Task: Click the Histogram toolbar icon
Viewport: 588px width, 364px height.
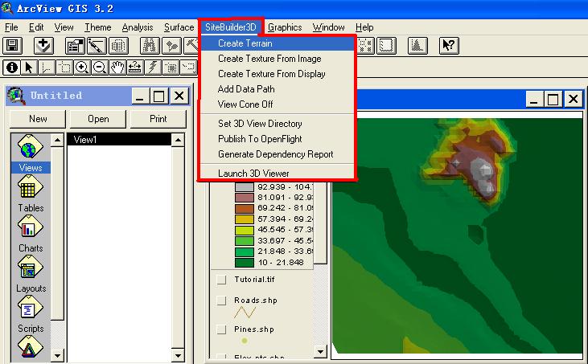Action: coord(417,46)
